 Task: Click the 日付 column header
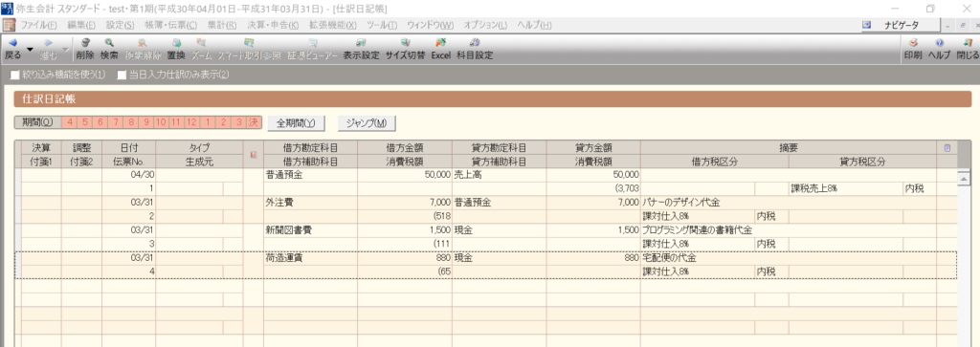tap(129, 148)
